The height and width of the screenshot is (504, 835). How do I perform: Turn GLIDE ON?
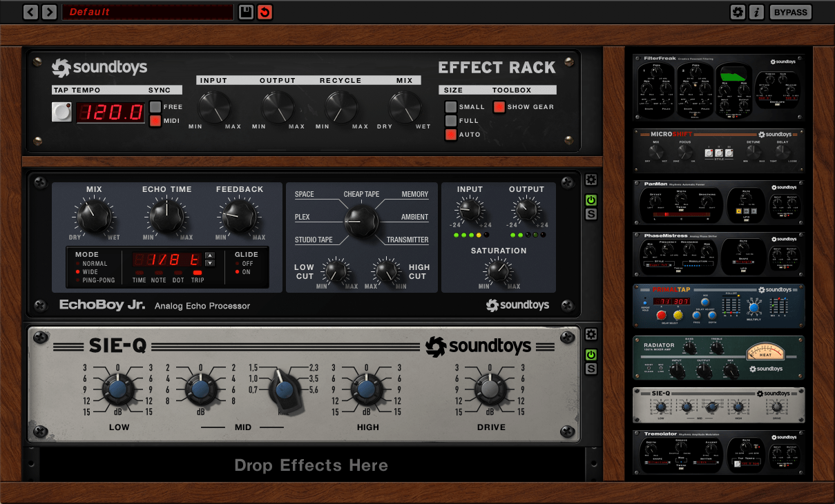point(244,272)
